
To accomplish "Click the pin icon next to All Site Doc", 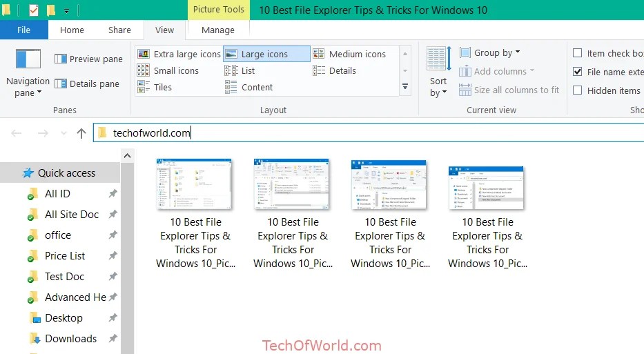I will 113,214.
